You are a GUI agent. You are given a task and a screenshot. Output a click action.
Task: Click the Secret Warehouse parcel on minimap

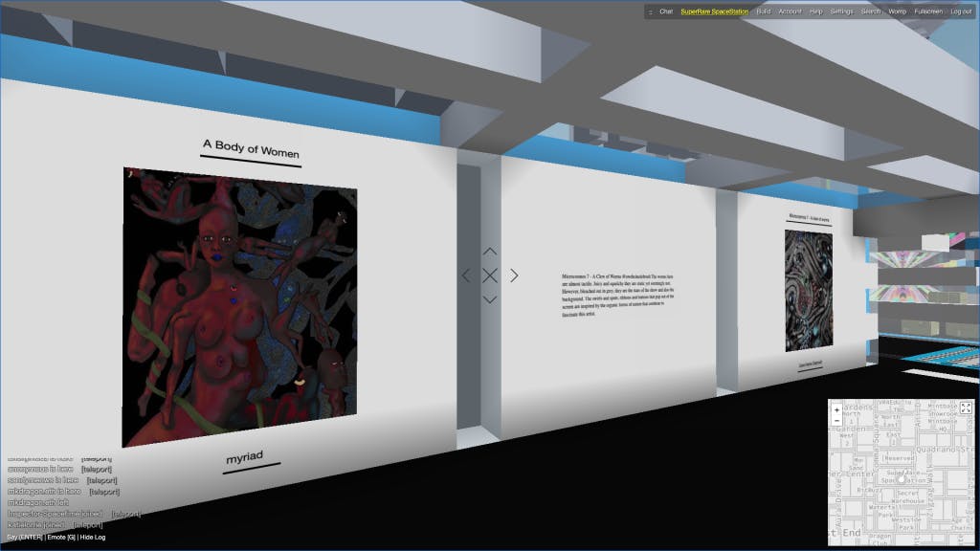907,496
